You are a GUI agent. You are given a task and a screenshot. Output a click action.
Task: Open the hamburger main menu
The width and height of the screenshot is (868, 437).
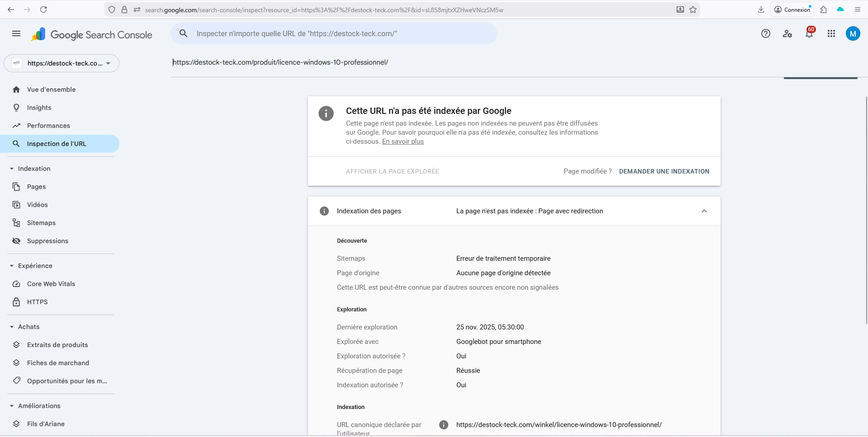(16, 33)
